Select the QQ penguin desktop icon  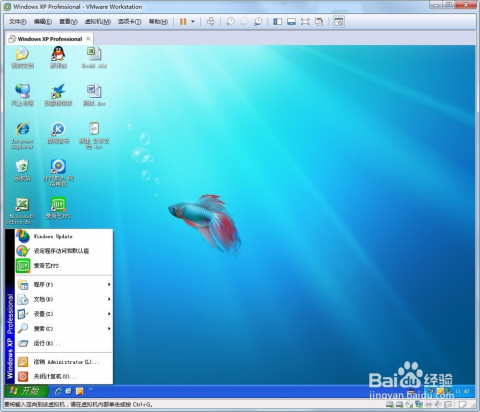point(58,57)
